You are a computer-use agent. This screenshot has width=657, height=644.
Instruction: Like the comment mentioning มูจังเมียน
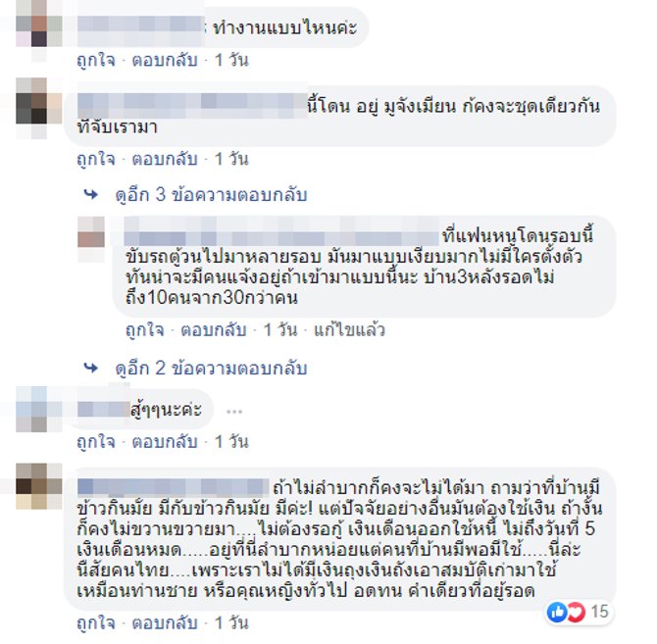coord(96,159)
